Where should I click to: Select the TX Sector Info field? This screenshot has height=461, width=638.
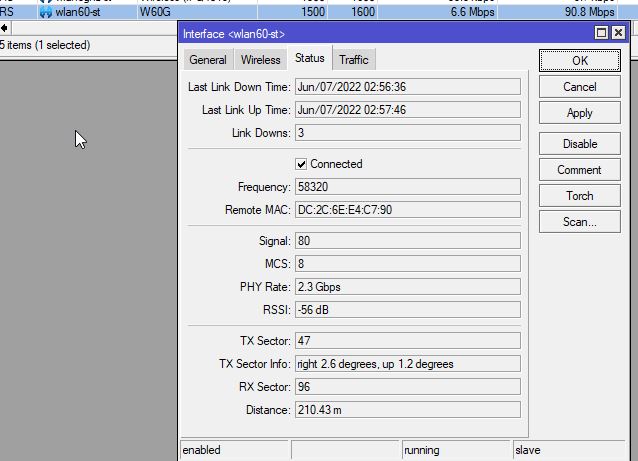coord(408,363)
